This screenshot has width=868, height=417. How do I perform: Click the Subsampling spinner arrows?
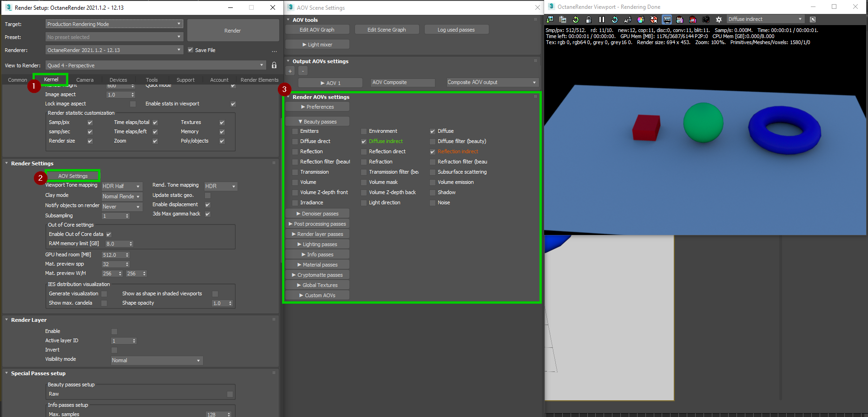(127, 216)
